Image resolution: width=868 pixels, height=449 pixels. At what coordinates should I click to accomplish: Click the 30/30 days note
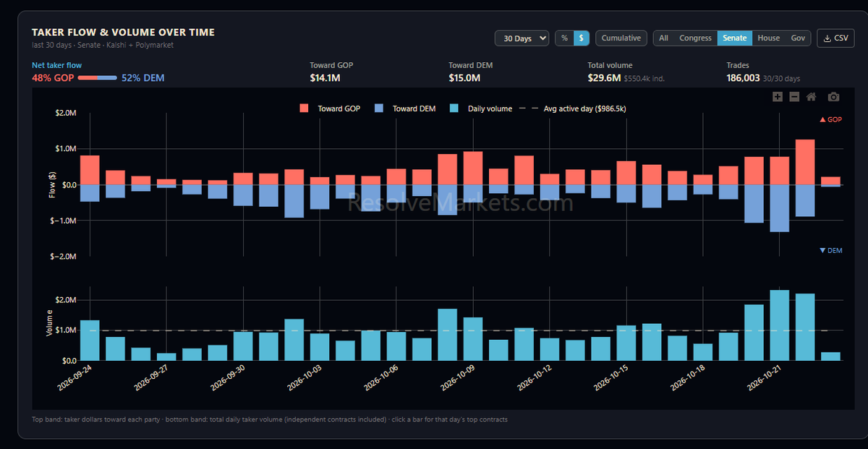click(x=782, y=78)
